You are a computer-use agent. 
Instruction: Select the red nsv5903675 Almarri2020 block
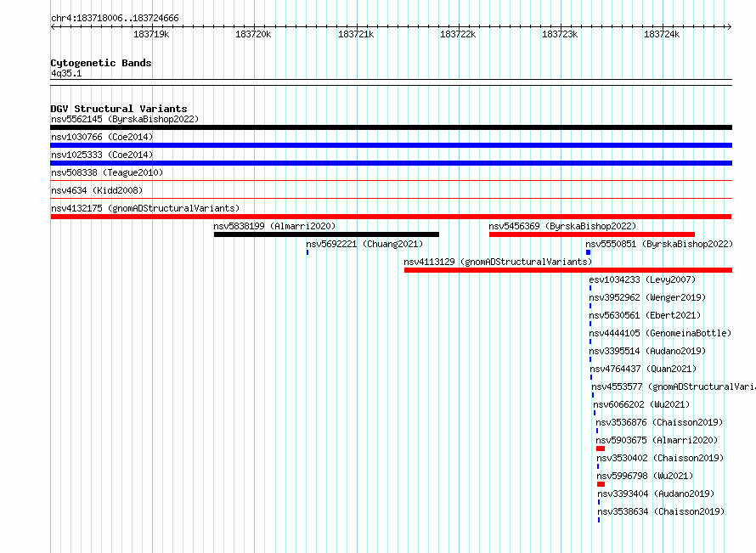coord(601,449)
